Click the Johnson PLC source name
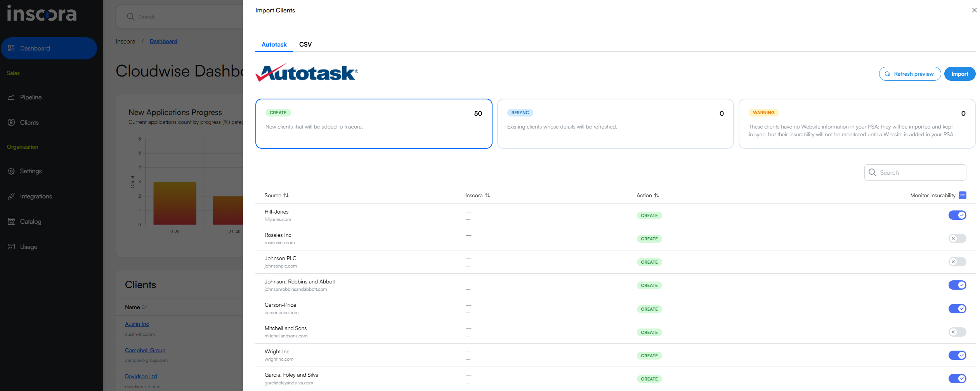Image resolution: width=980 pixels, height=391 pixels. 281,258
